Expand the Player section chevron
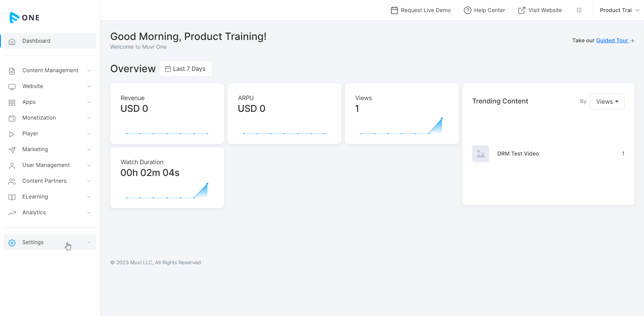The width and height of the screenshot is (644, 316). coord(89,134)
